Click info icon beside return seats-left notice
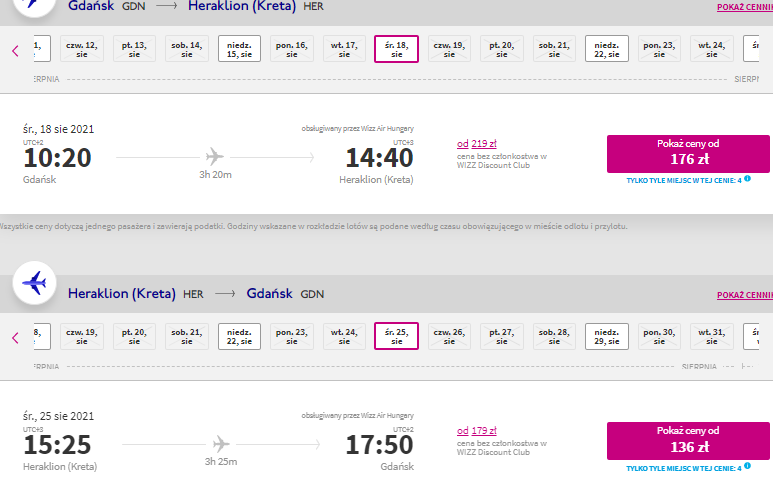 click(x=747, y=466)
